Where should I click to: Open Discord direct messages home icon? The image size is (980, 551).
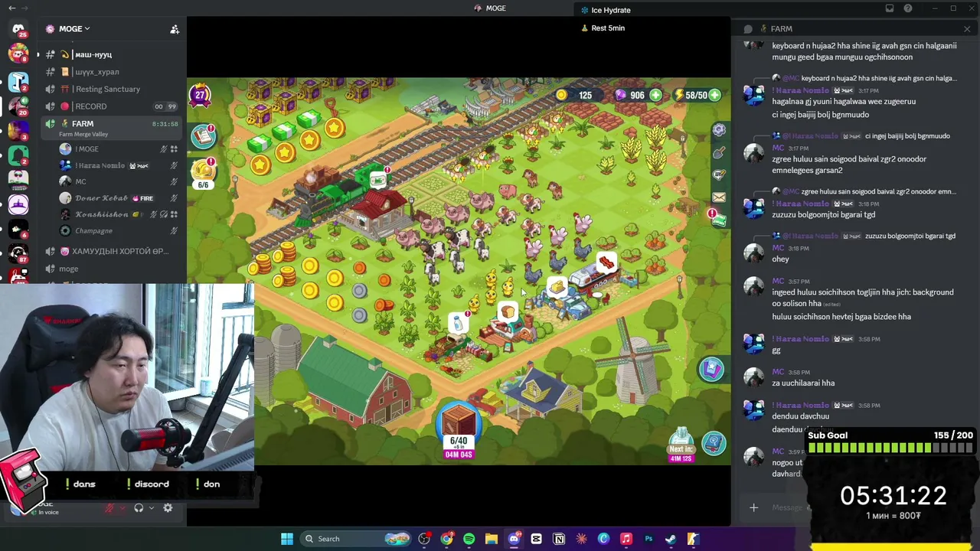18,29
